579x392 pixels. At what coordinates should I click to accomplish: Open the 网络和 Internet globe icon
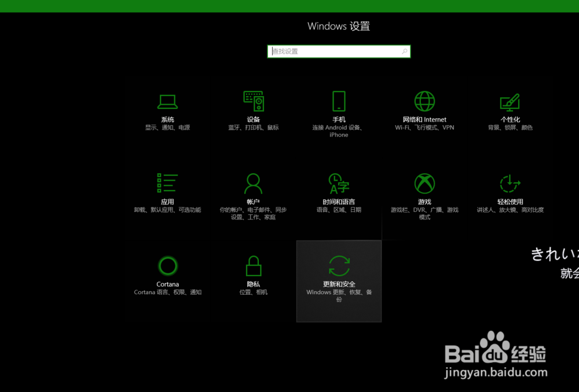pyautogui.click(x=424, y=101)
